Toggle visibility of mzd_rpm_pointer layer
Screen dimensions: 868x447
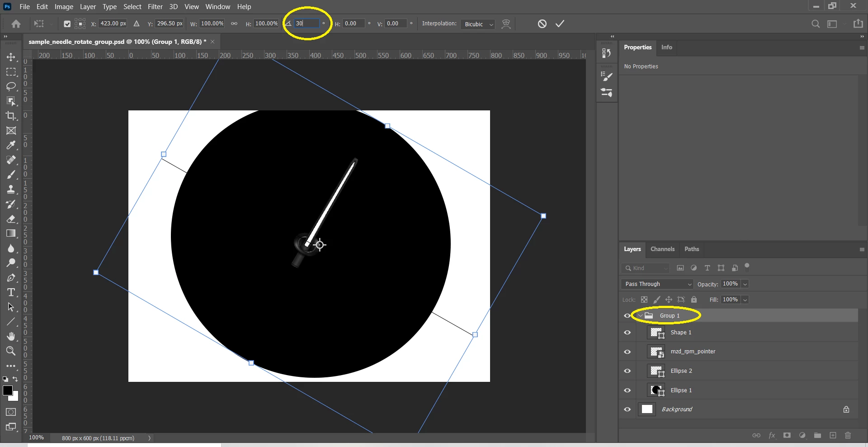(627, 352)
